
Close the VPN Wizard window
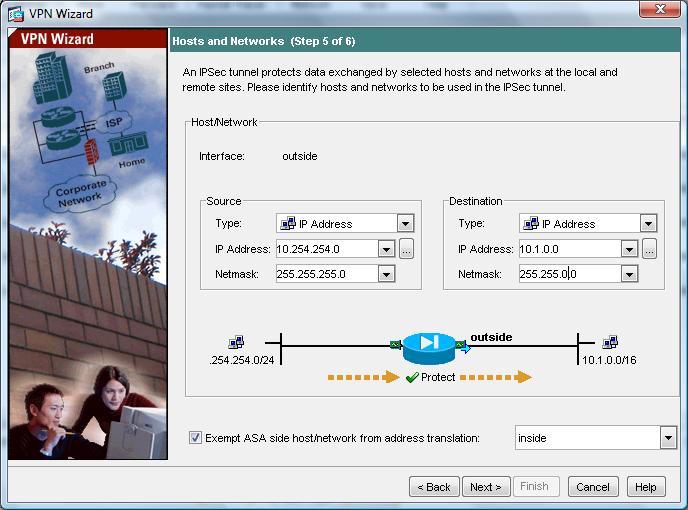660,9
